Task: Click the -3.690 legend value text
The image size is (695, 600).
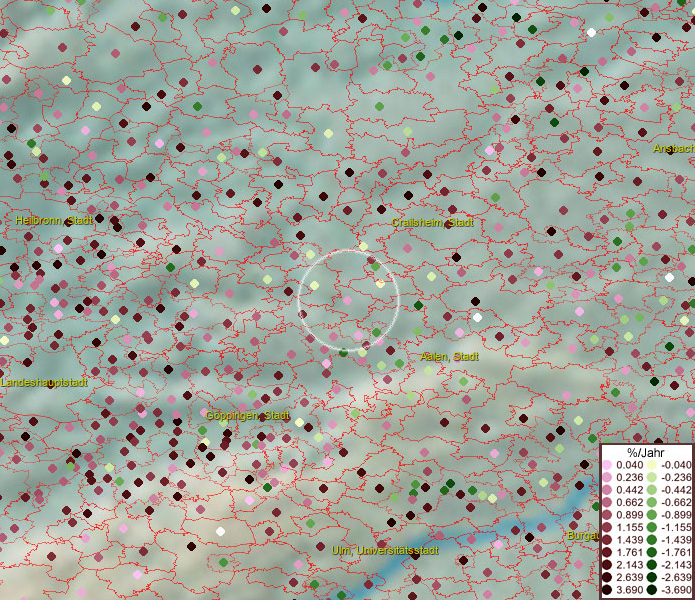Action: tap(676, 590)
